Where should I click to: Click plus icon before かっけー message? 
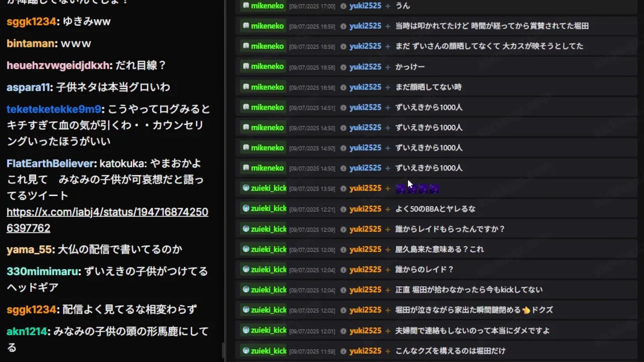[x=387, y=67]
